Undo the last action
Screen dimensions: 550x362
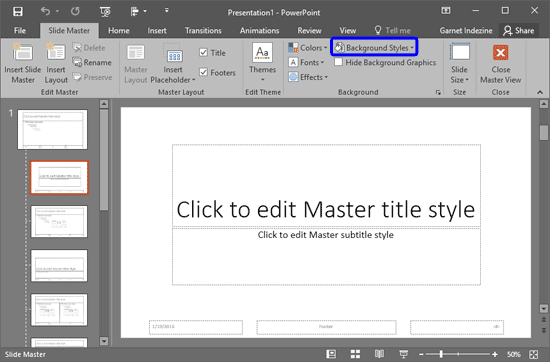[45, 12]
